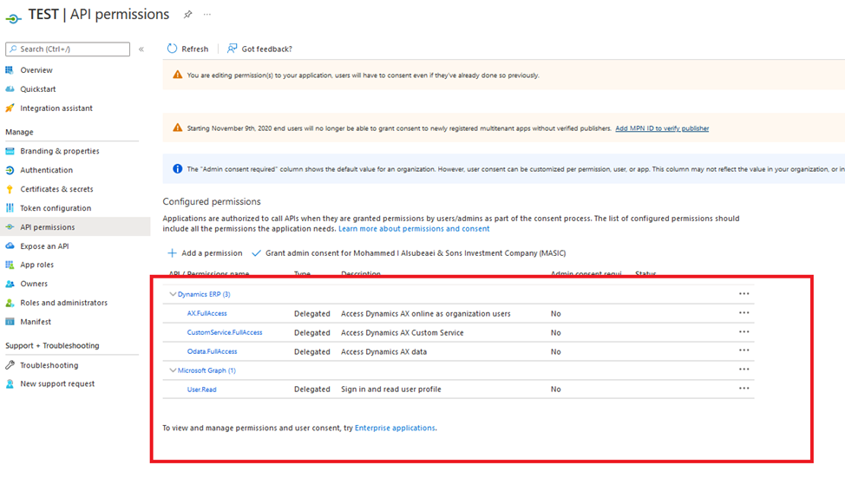Image resolution: width=845 pixels, height=504 pixels.
Task: Click the Branding & properties icon
Action: click(x=10, y=151)
